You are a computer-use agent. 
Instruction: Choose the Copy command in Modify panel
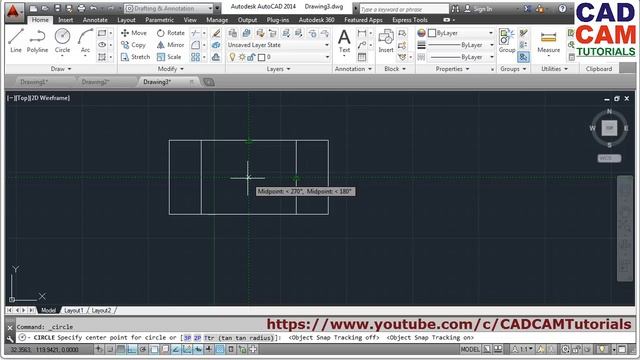click(x=133, y=45)
